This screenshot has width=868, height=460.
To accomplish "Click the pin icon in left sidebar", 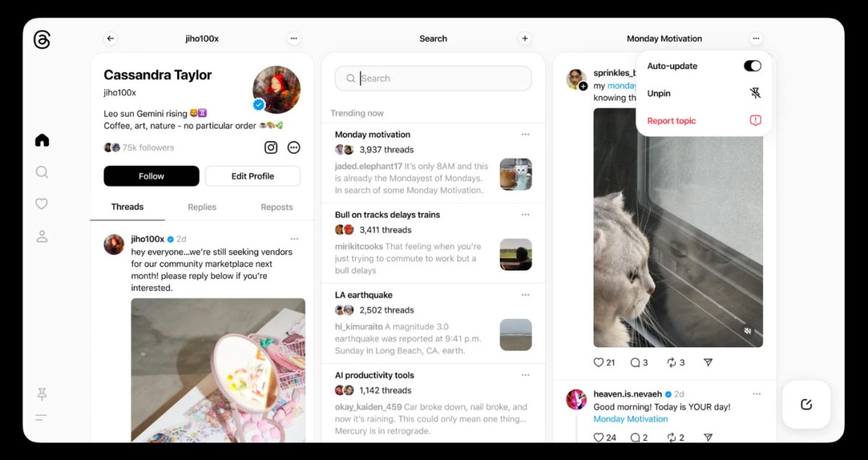I will pos(42,394).
